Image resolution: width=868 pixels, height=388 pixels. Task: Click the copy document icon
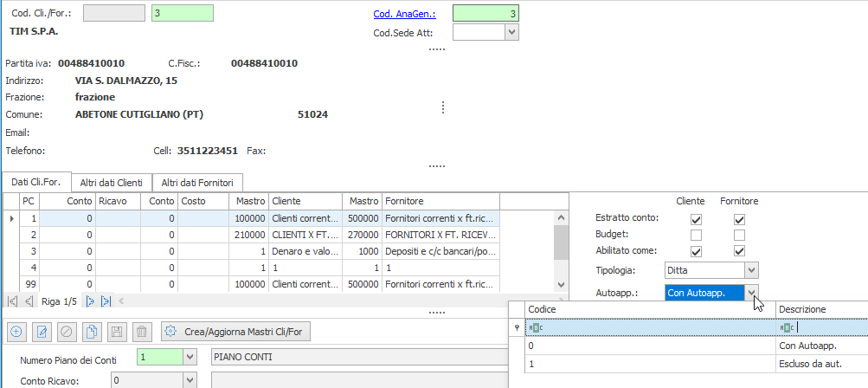pos(92,332)
